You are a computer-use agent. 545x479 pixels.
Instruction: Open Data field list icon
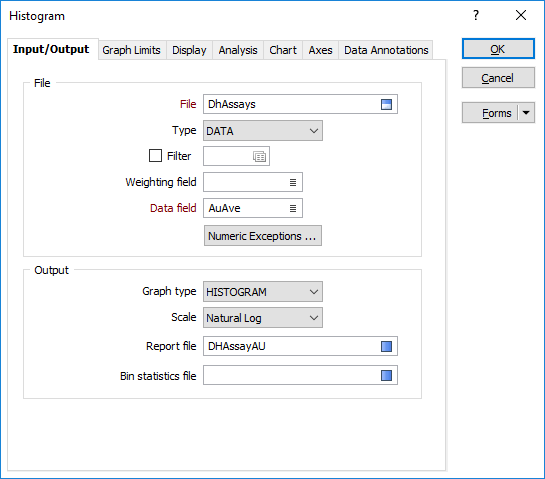(x=293, y=208)
